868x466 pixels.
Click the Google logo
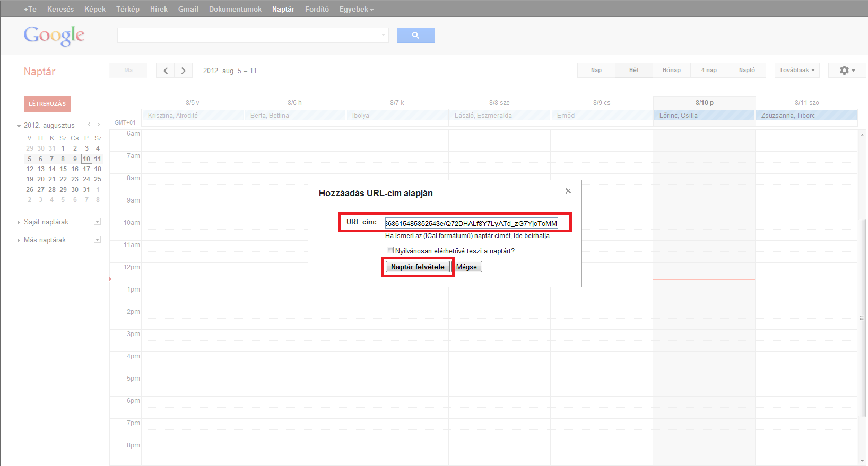click(54, 36)
